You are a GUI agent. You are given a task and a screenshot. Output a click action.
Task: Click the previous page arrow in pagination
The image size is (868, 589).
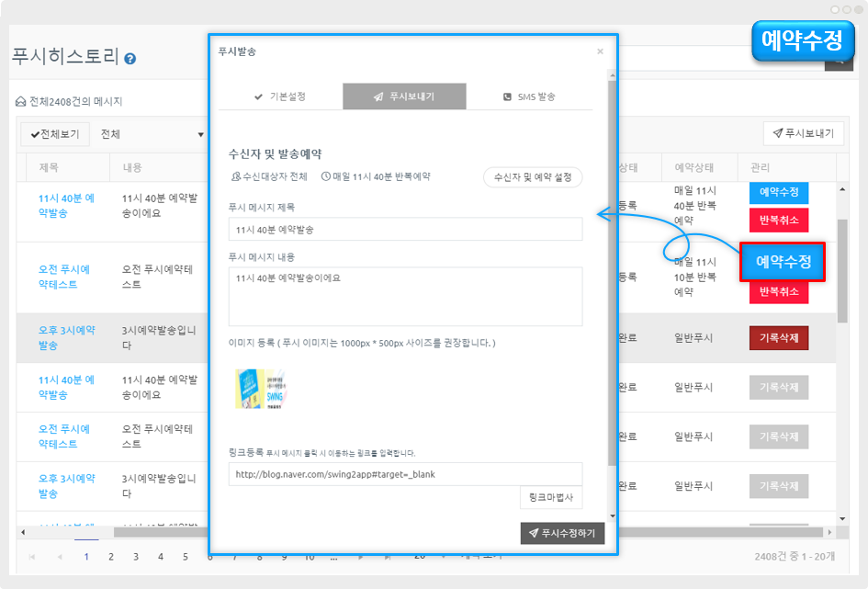click(60, 556)
